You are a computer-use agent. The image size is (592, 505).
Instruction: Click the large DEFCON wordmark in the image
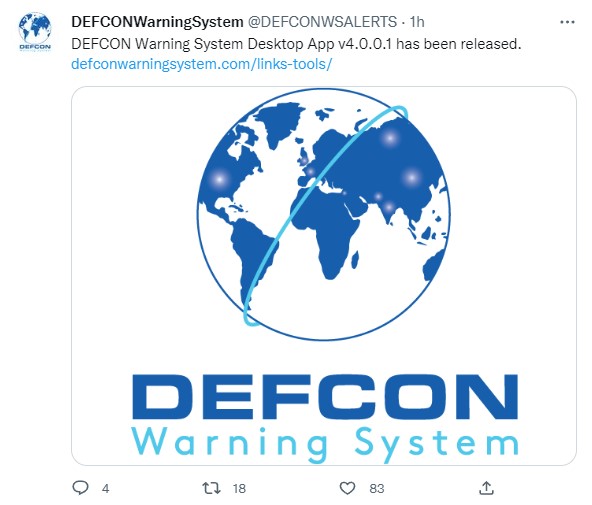(x=325, y=397)
